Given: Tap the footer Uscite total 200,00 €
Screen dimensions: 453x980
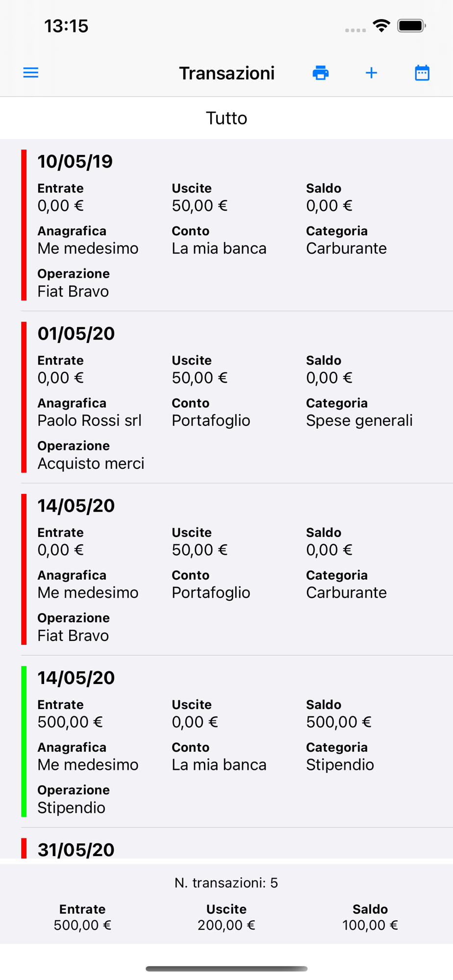Looking at the screenshot, I should tap(226, 925).
